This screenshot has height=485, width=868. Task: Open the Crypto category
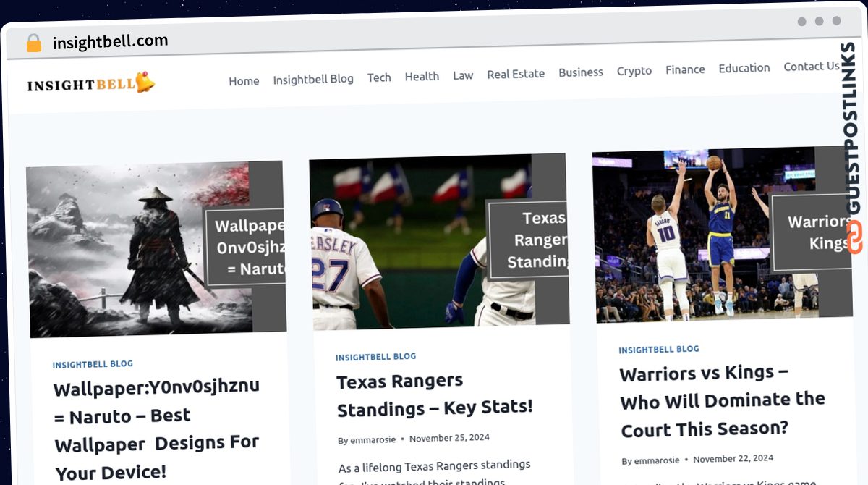[634, 71]
